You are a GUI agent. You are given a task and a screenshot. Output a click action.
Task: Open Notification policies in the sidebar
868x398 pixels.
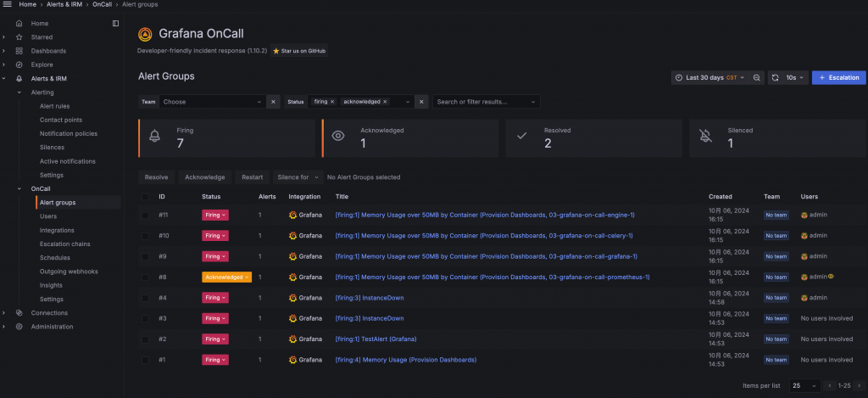point(69,133)
